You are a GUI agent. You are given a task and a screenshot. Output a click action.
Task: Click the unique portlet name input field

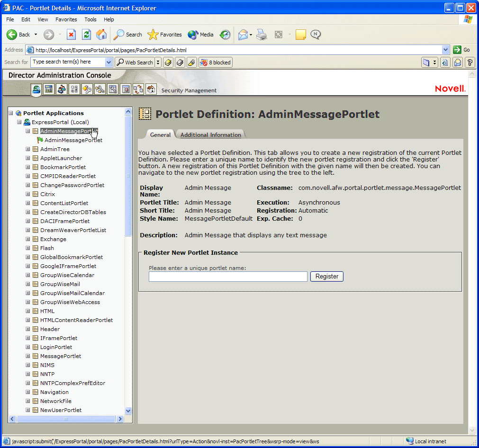click(x=228, y=277)
